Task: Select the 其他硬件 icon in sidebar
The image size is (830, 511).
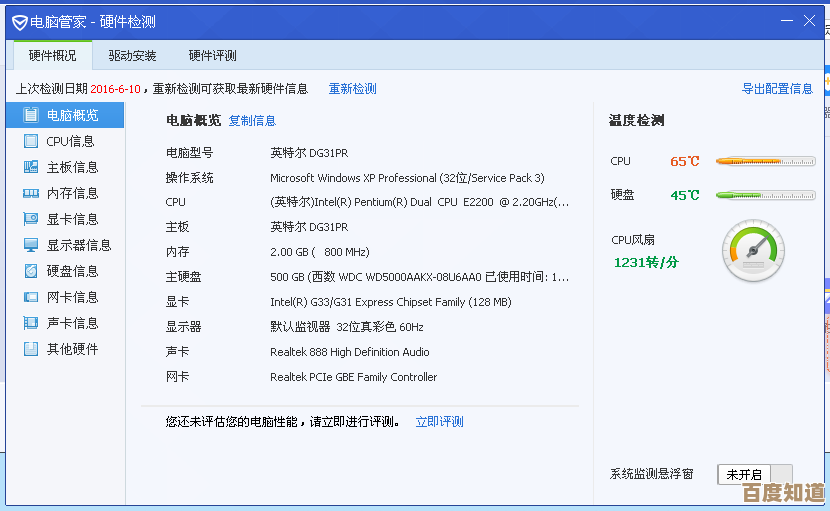Action: [30, 349]
